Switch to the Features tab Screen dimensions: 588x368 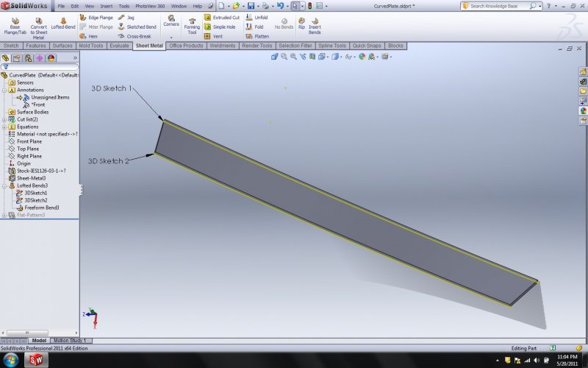(x=35, y=46)
